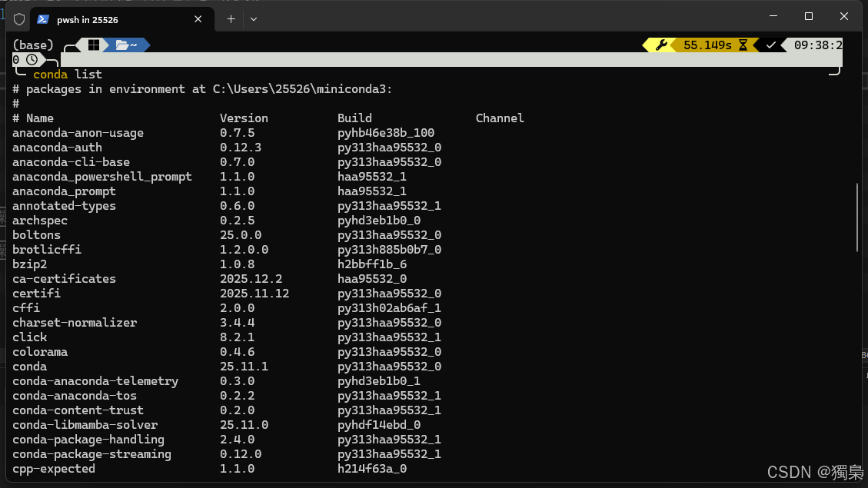
Task: Click the hourglass icon beside 55.149s
Action: 743,45
